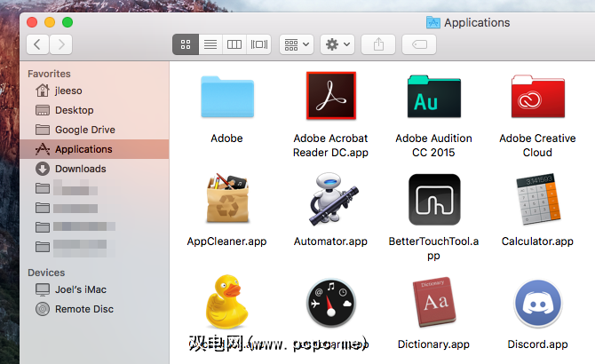Switch to Cover Flow view
Image resolution: width=595 pixels, height=364 pixels.
click(258, 44)
